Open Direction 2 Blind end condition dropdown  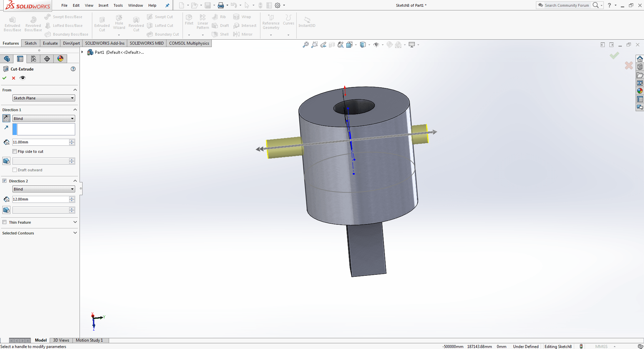point(44,189)
